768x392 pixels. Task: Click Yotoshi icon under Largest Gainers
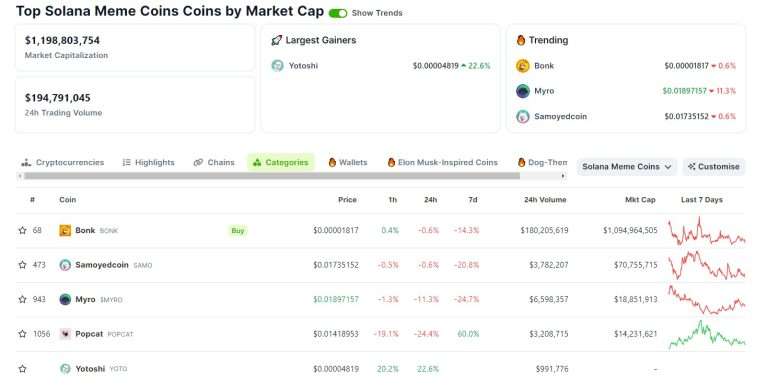tap(278, 66)
